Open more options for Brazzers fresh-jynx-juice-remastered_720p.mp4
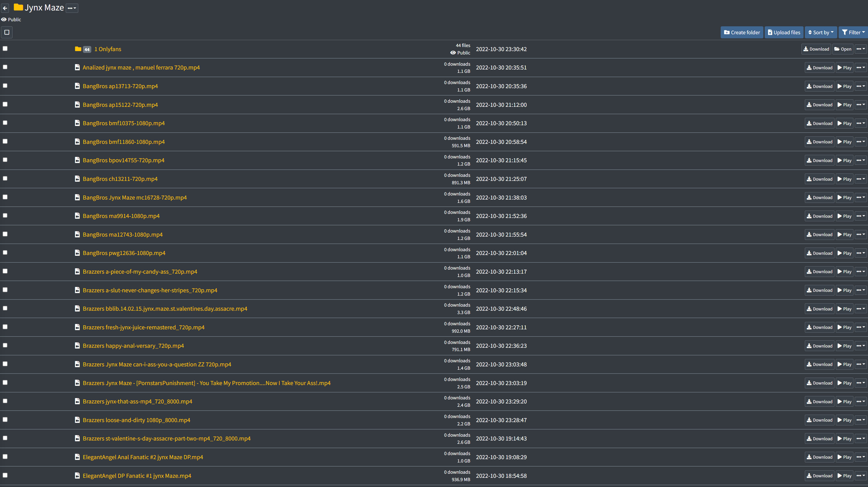The width and height of the screenshot is (868, 487). [x=861, y=327]
